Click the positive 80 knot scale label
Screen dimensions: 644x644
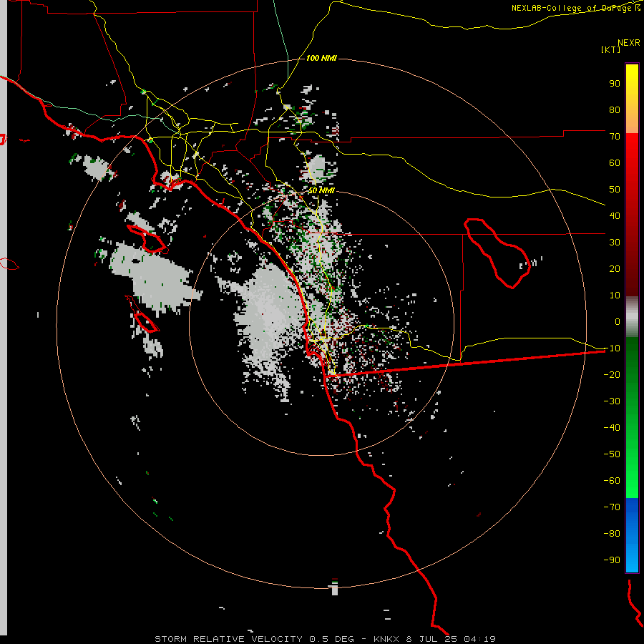pos(615,109)
